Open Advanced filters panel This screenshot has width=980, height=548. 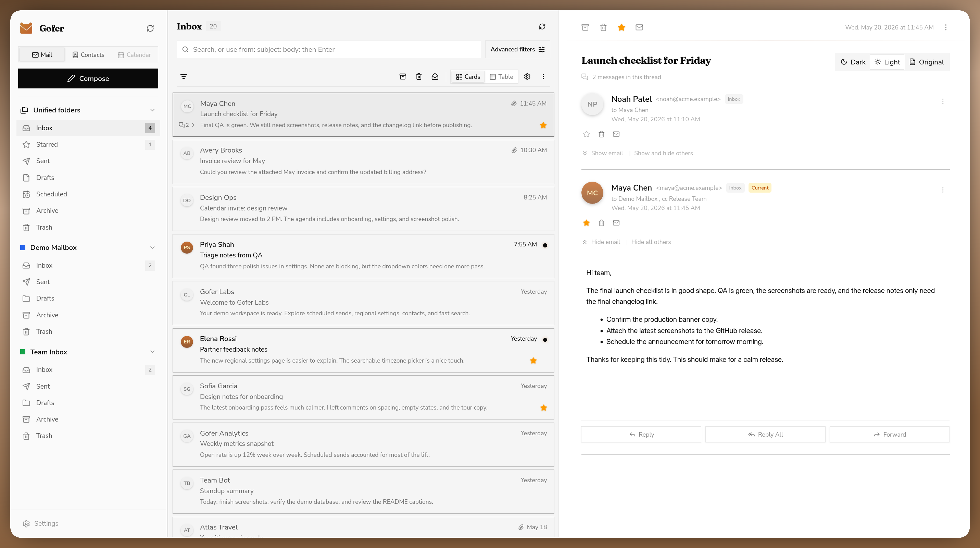click(517, 49)
